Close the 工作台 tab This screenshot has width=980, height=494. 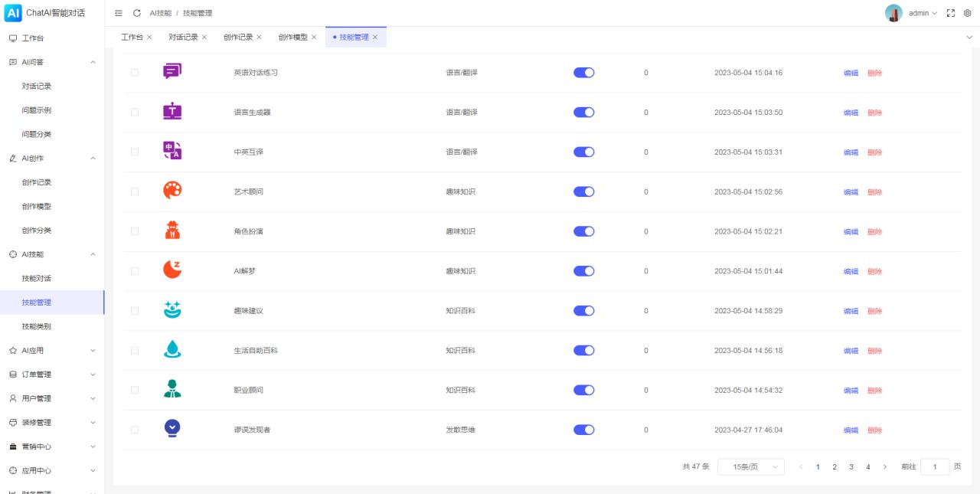(149, 38)
